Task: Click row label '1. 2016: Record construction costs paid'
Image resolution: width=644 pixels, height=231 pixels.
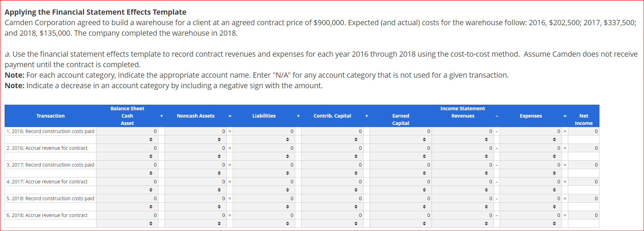Action: [50, 131]
